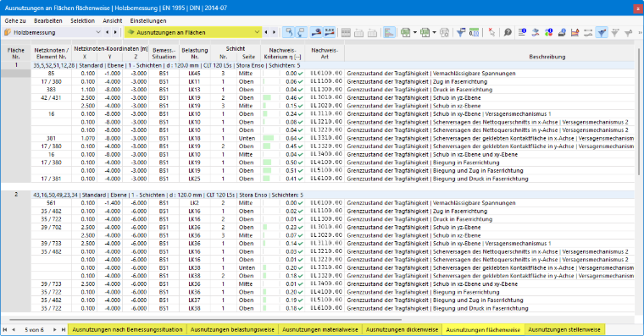Click the second green table export icon
Image resolution: width=644 pixels, height=336 pixels.
(x=425, y=32)
